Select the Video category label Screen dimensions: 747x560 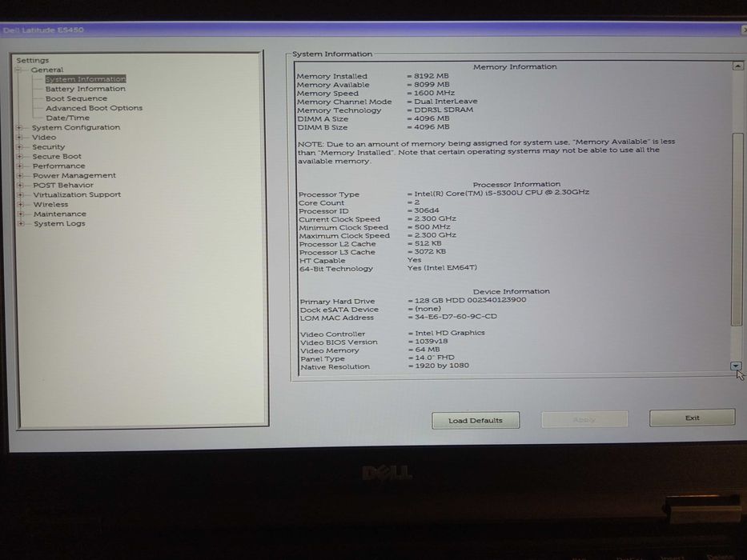tap(44, 137)
